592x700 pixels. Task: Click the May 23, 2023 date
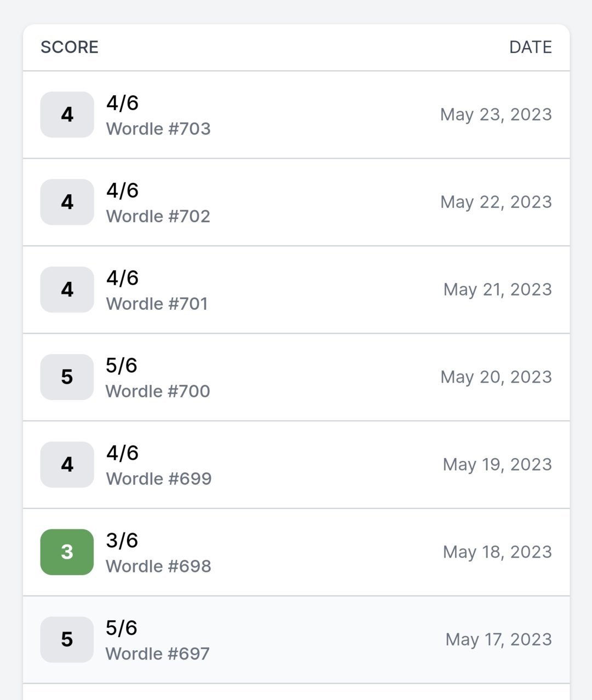pyautogui.click(x=496, y=114)
